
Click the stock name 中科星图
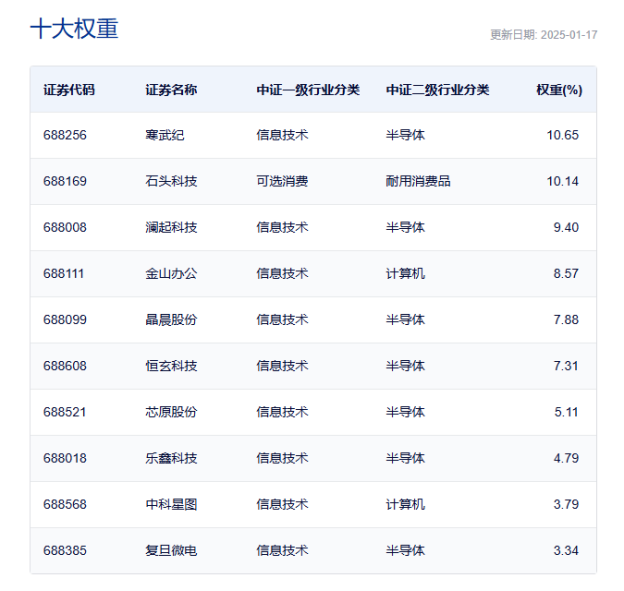(x=171, y=505)
